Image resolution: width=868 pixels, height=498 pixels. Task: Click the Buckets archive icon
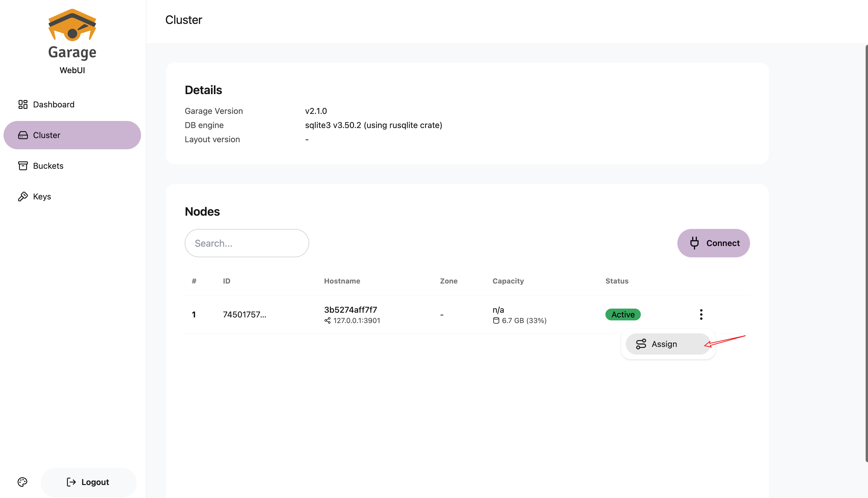tap(23, 166)
